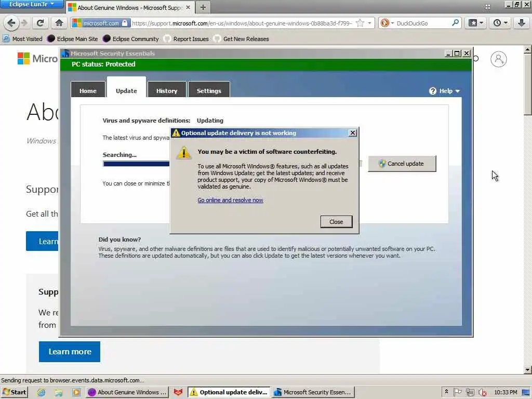Click the page scroll down arrow

pos(527,370)
